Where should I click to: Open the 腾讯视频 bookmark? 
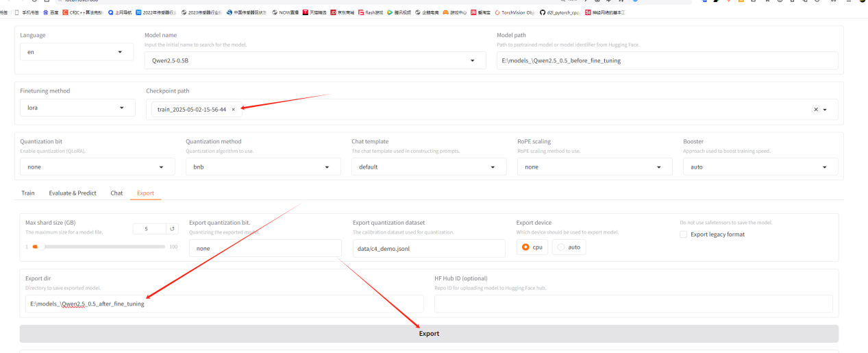[399, 12]
